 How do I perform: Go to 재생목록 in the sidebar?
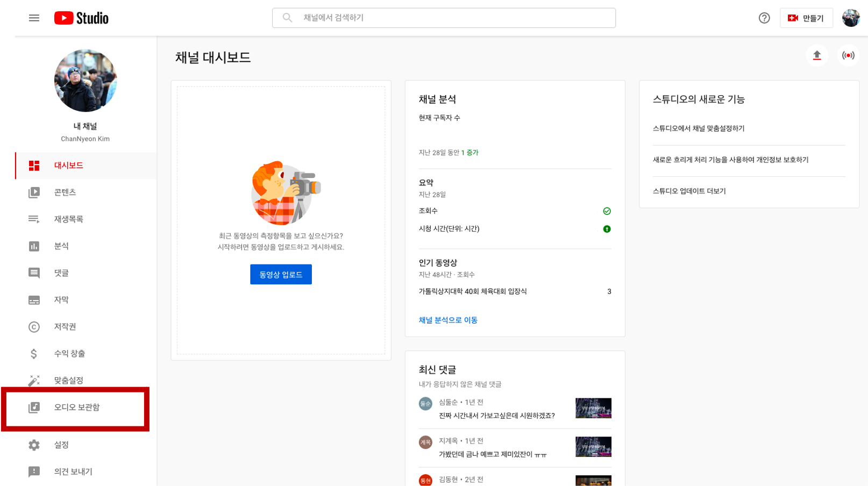click(x=86, y=219)
